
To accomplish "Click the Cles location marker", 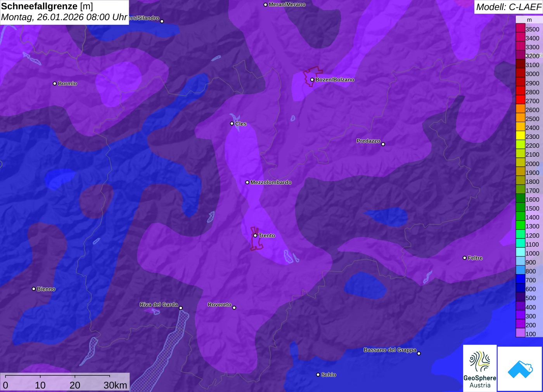I will [232, 124].
